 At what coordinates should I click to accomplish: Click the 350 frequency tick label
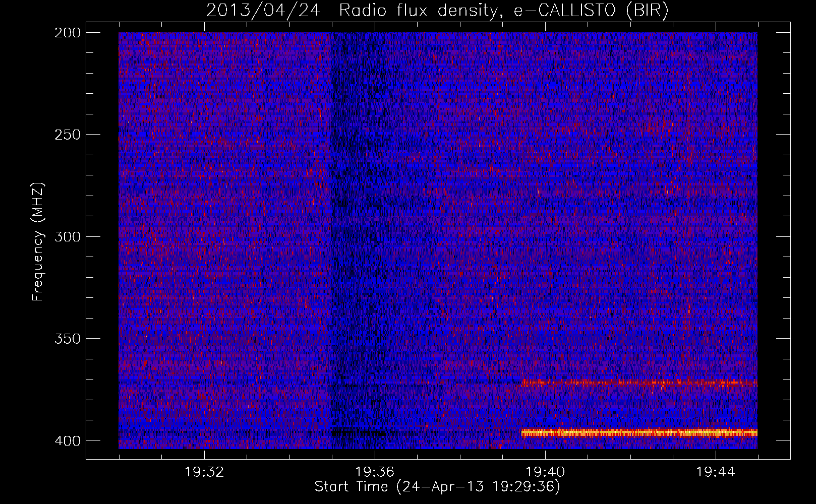tap(67, 338)
